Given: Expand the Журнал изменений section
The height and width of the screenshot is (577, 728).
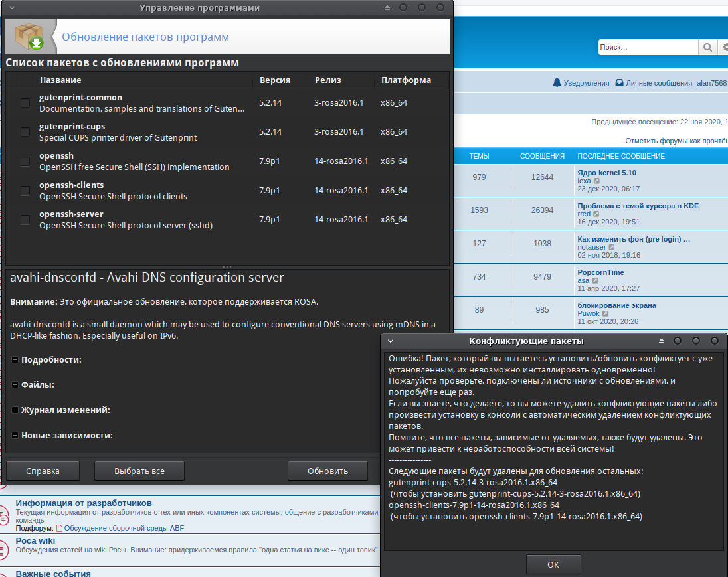Looking at the screenshot, I should click(15, 410).
